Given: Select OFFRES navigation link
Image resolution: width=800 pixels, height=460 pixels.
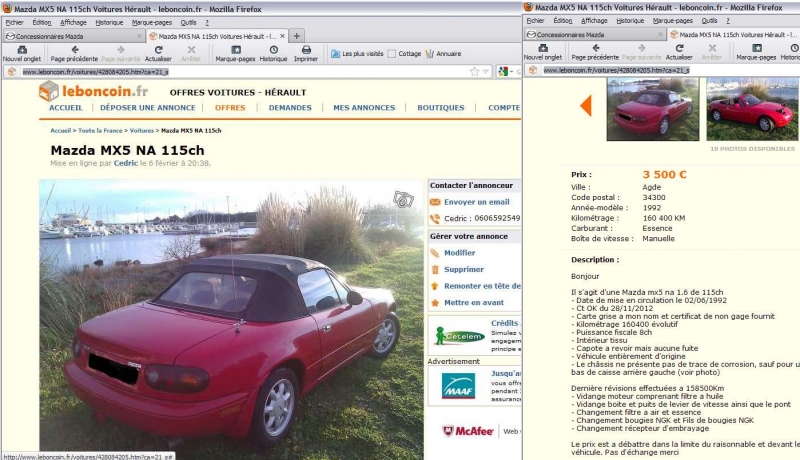Looking at the screenshot, I should [x=230, y=108].
